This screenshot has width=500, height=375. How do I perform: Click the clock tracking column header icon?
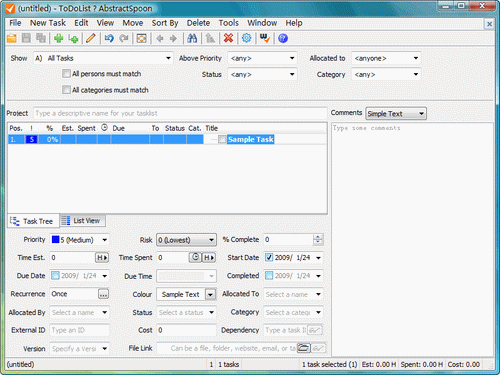[x=104, y=128]
